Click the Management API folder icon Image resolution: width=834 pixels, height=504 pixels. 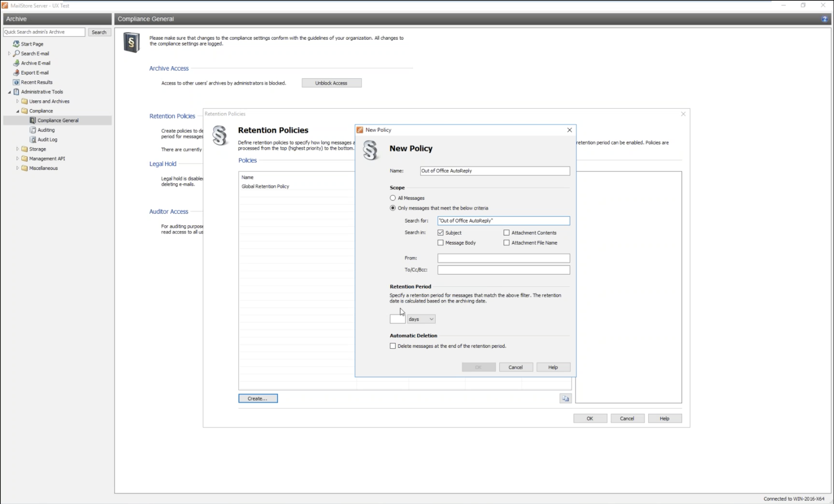[24, 158]
